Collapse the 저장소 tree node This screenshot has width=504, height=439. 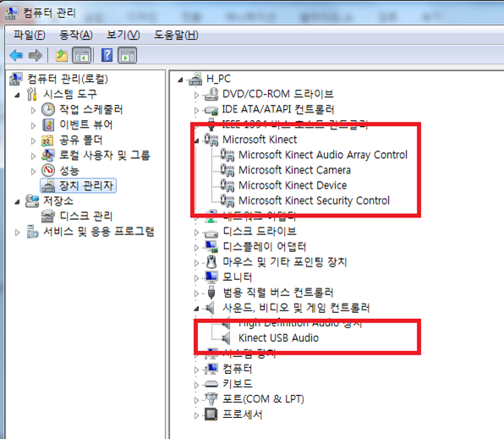click(x=18, y=202)
